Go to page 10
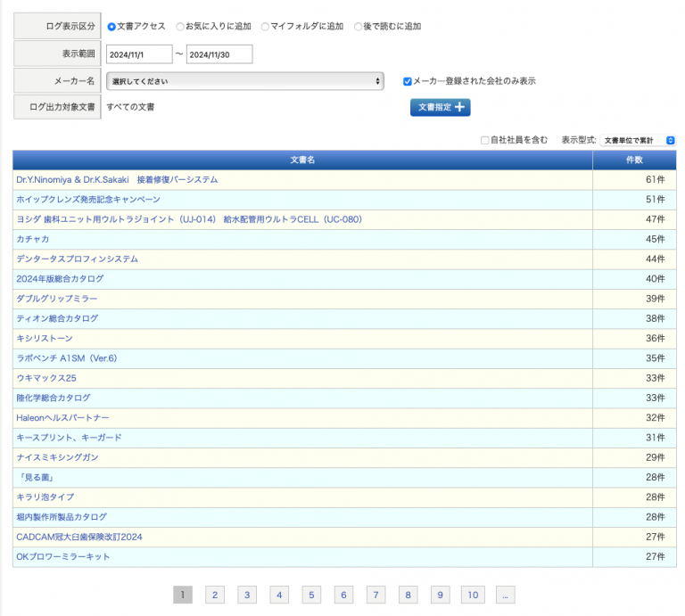 coord(473,595)
